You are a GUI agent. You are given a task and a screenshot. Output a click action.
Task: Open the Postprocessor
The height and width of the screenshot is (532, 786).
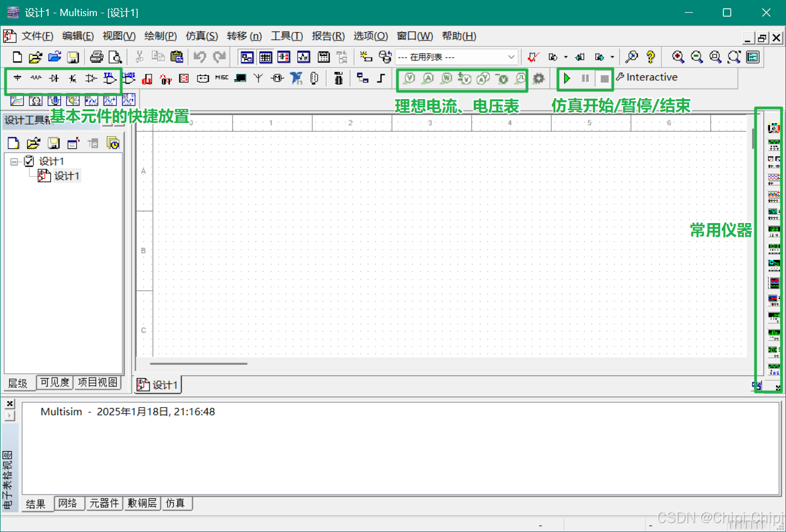[324, 57]
